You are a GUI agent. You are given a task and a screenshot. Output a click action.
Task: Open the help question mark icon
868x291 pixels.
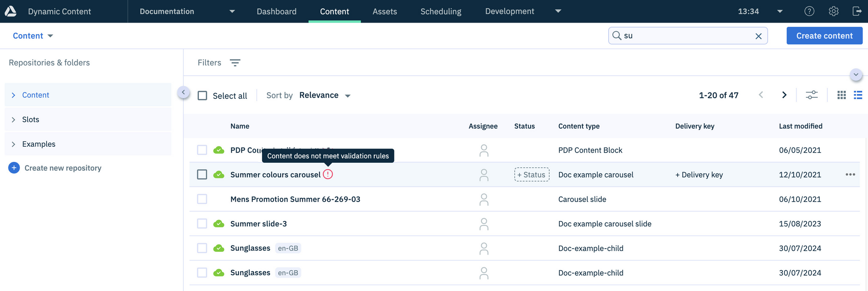pos(809,11)
